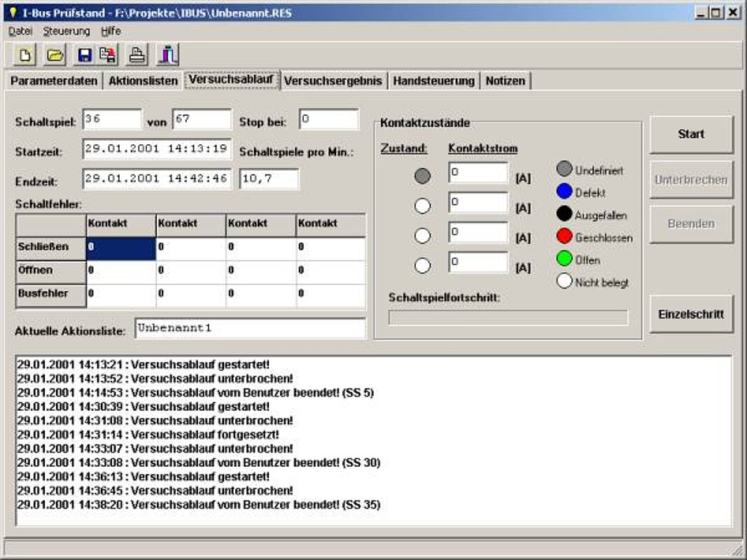Save using the blue floppy disk icon
Viewport: 747px width, 560px height.
point(85,55)
